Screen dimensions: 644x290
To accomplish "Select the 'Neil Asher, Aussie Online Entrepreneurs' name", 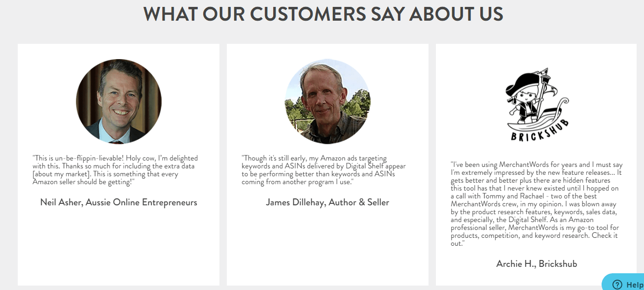I will [x=119, y=202].
